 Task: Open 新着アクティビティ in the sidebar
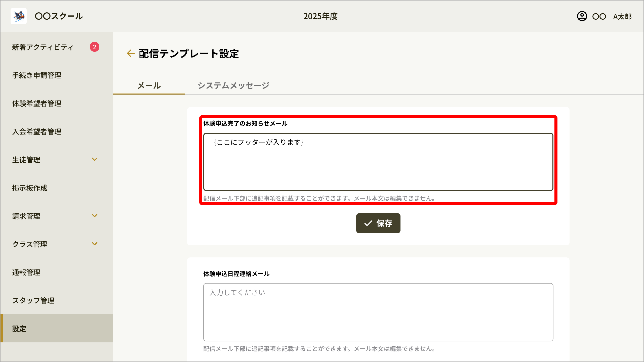tap(56, 47)
